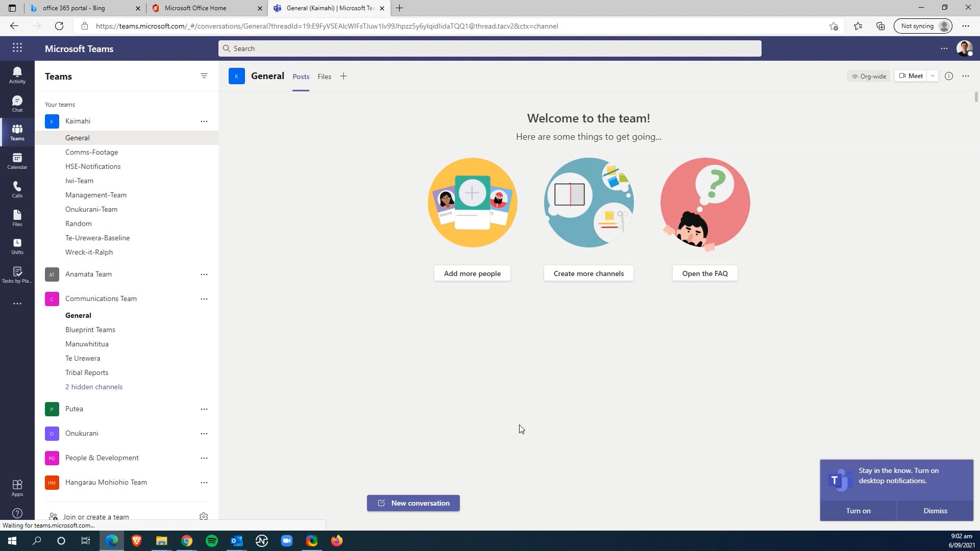The height and width of the screenshot is (551, 980).
Task: Start a meeting with the Meet button
Action: tap(912, 76)
